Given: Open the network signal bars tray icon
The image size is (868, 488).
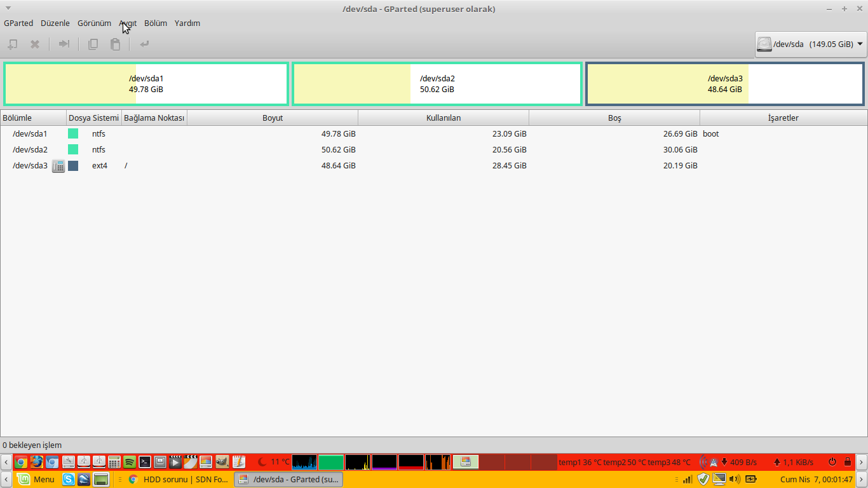Looking at the screenshot, I should tap(688, 479).
